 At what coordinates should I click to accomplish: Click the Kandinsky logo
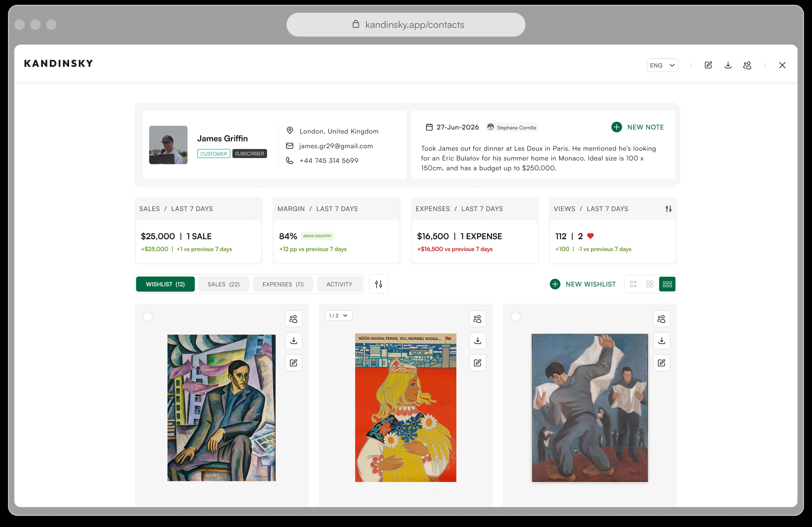point(58,63)
